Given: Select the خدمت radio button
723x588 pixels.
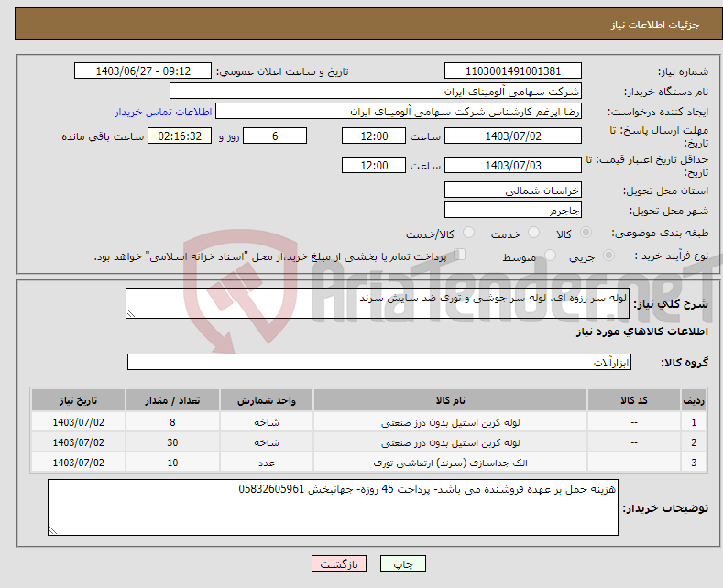Looking at the screenshot, I should 533,233.
